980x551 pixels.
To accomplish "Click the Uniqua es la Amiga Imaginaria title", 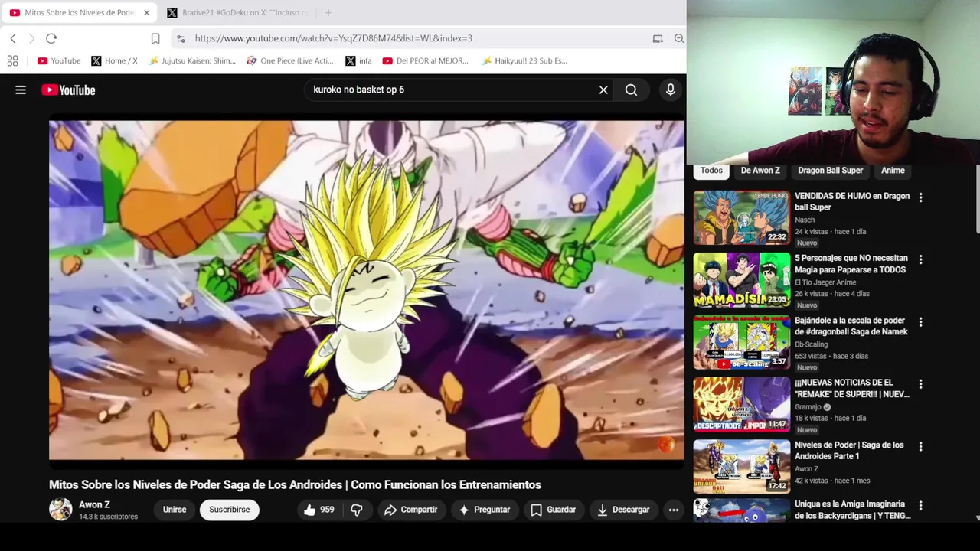I will point(852,510).
